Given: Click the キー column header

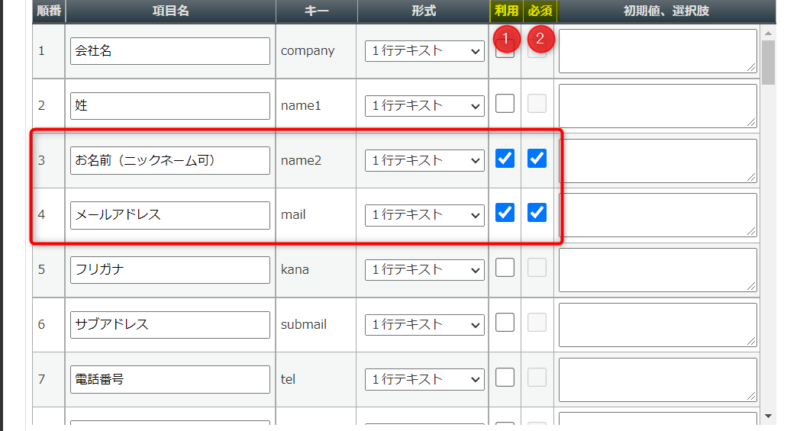Looking at the screenshot, I should (x=316, y=11).
